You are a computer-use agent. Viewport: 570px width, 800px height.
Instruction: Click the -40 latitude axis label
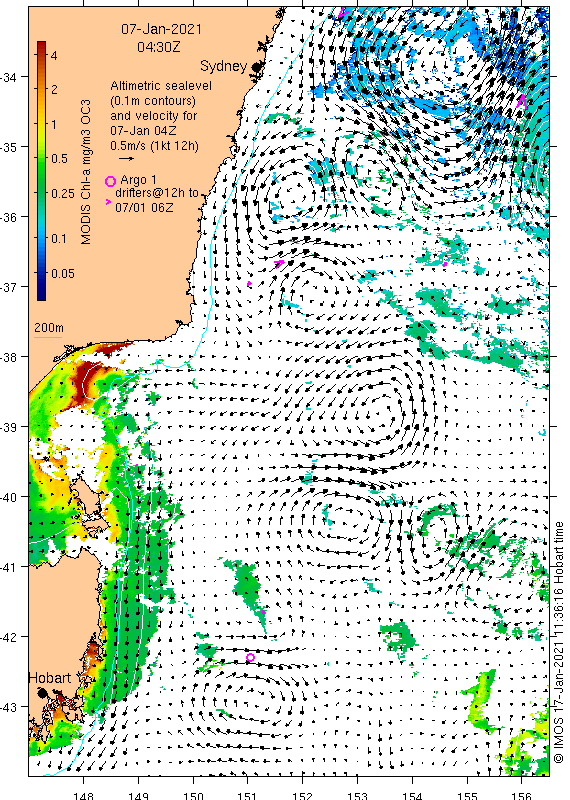click(8, 497)
